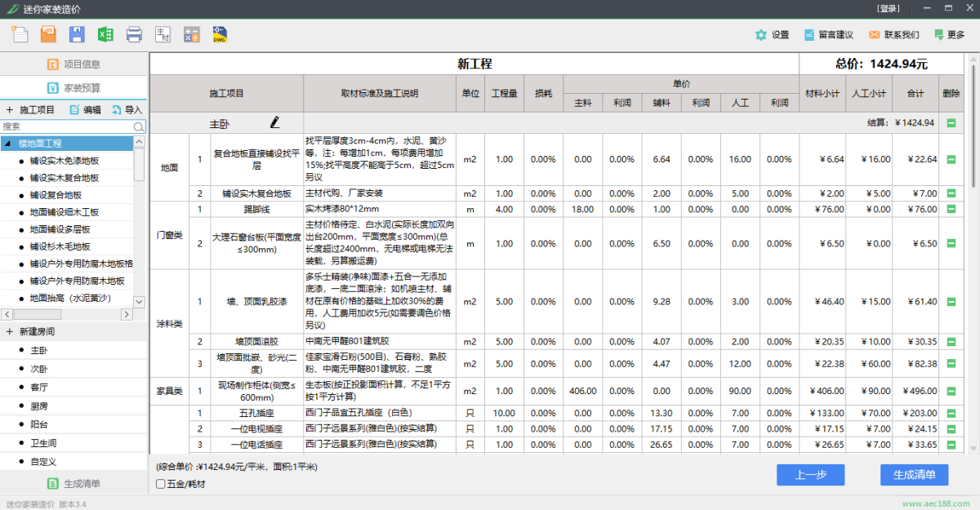Click the DWG file icon

(x=220, y=34)
